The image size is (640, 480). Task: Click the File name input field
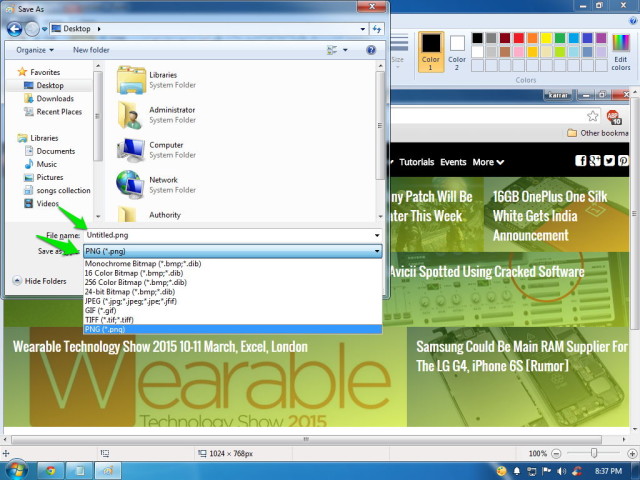tap(229, 235)
